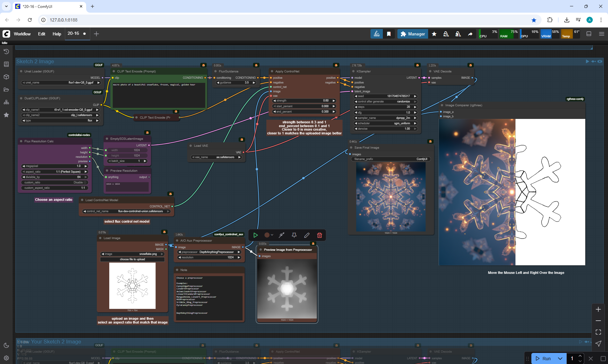Click the strength 0.60 slider in Apply ControlNet
This screenshot has height=364, width=608.
tap(304, 101)
